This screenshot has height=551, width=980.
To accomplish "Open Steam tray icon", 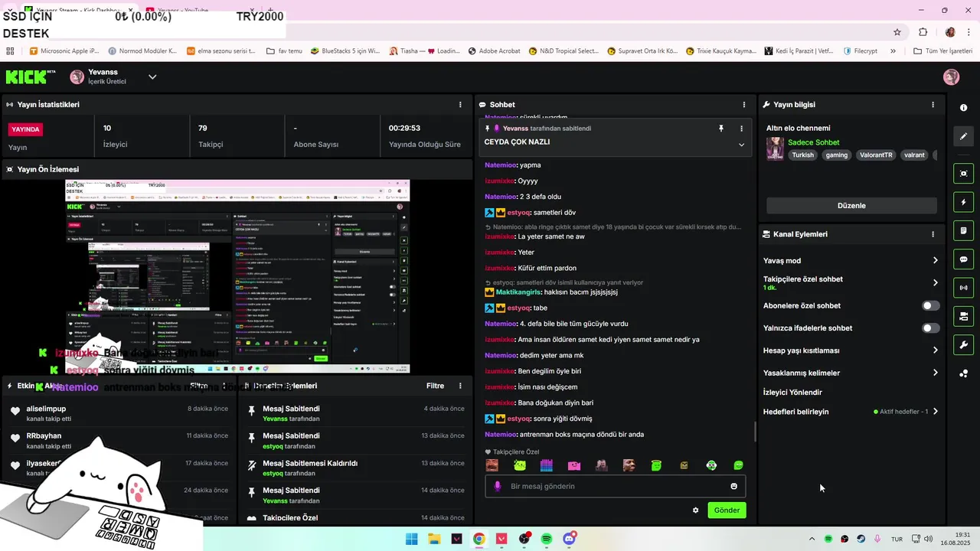I will 861,539.
